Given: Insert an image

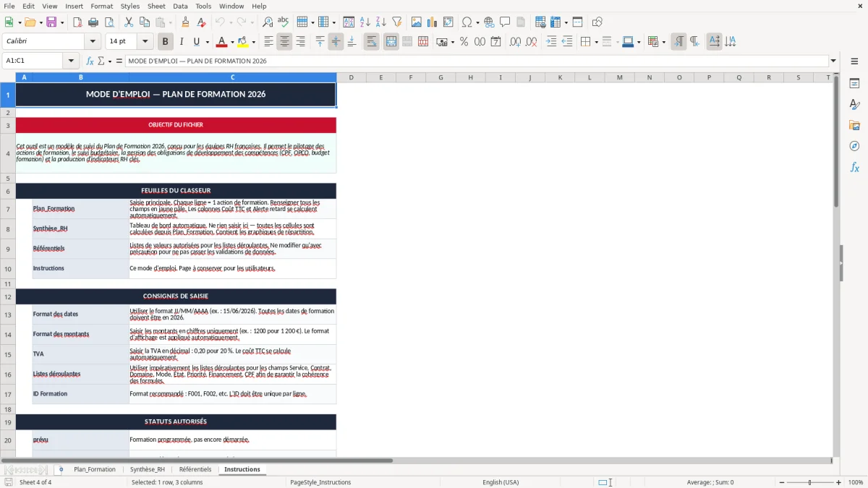Looking at the screenshot, I should (x=416, y=22).
